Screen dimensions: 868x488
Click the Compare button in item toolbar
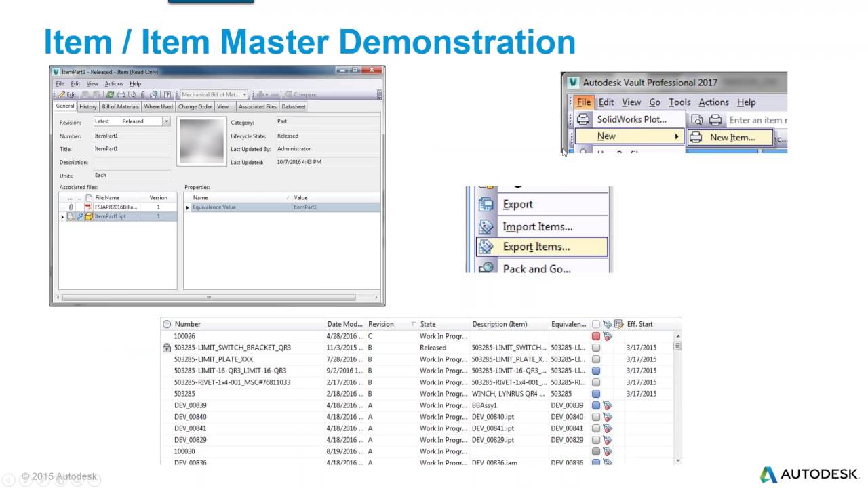[x=300, y=94]
